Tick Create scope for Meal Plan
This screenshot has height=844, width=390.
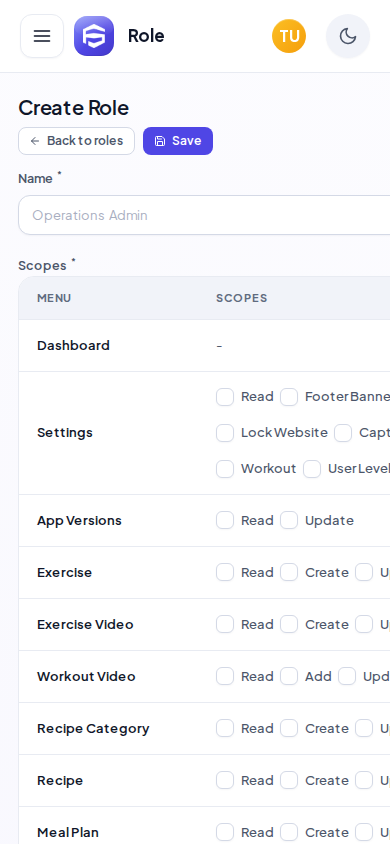[x=289, y=832]
